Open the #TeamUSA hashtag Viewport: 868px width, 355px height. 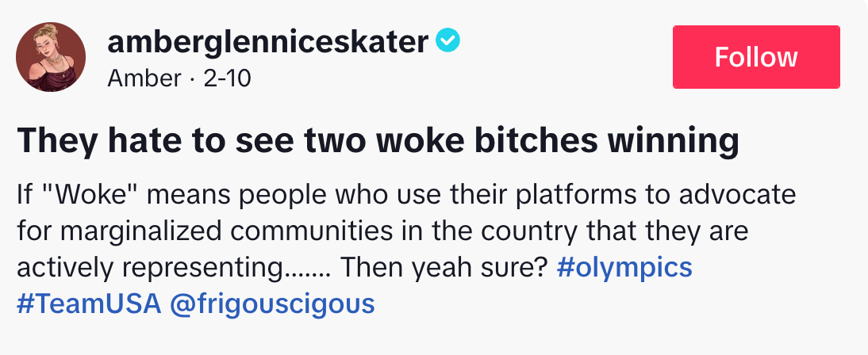coord(89,303)
